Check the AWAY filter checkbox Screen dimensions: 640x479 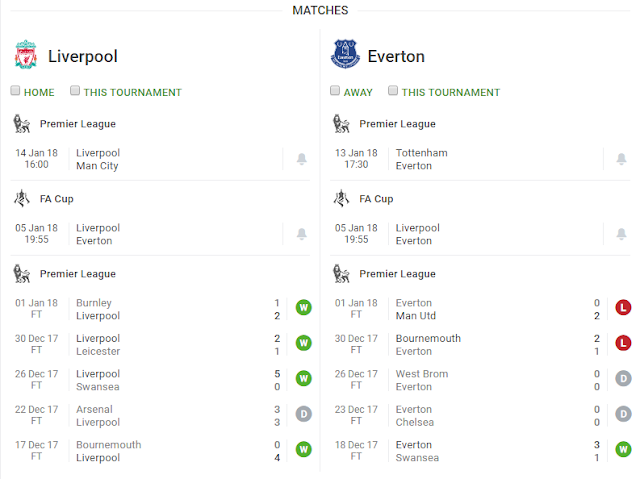pos(335,90)
